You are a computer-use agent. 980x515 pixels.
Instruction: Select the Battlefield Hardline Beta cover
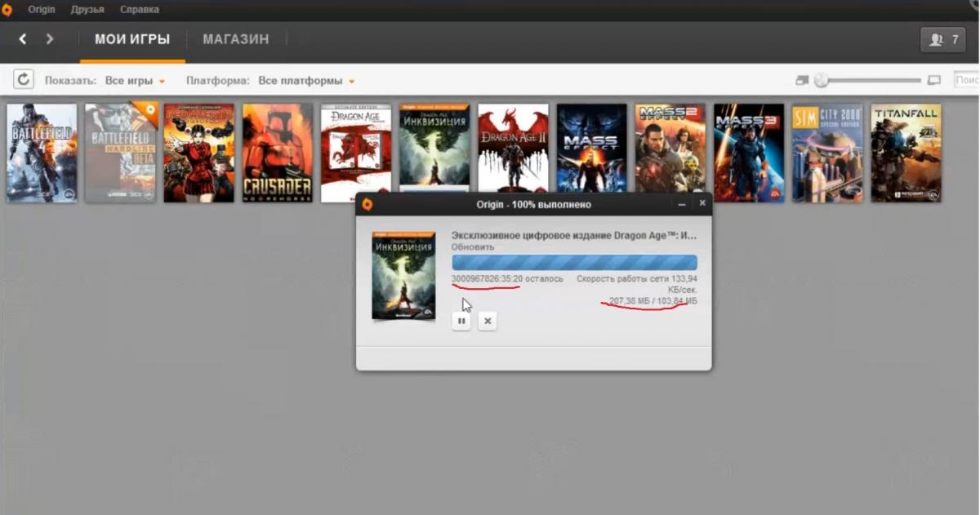click(x=121, y=153)
